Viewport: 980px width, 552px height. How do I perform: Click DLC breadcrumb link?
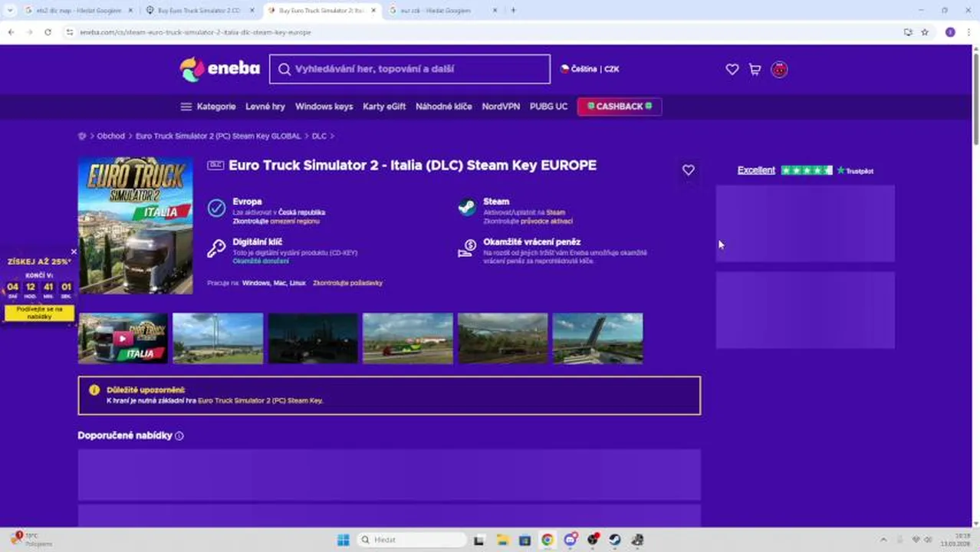pyautogui.click(x=319, y=136)
